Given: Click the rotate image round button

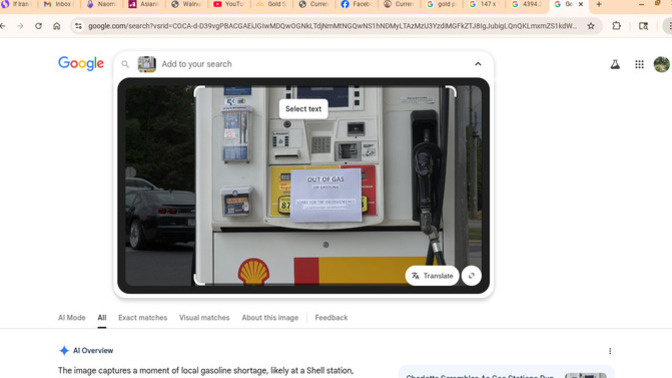Looking at the screenshot, I should pos(471,276).
